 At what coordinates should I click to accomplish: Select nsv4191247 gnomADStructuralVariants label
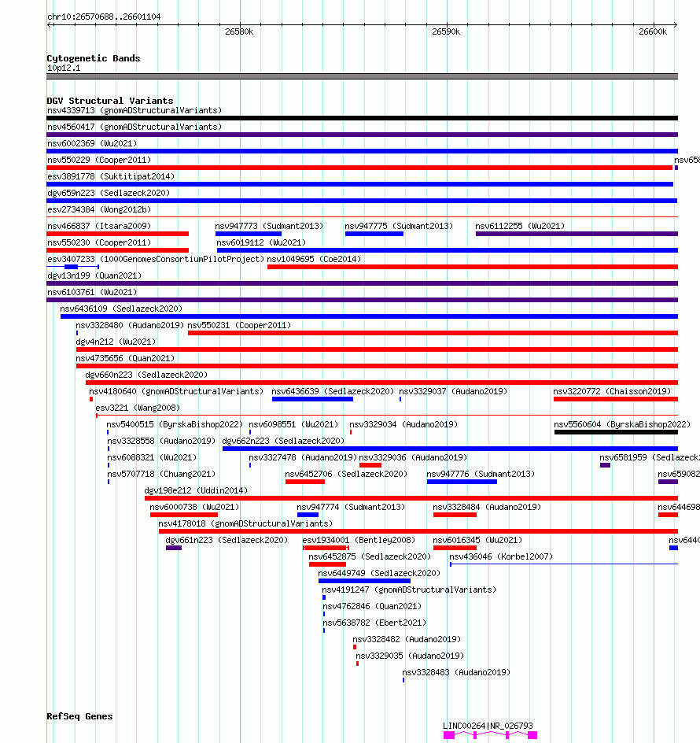point(409,591)
